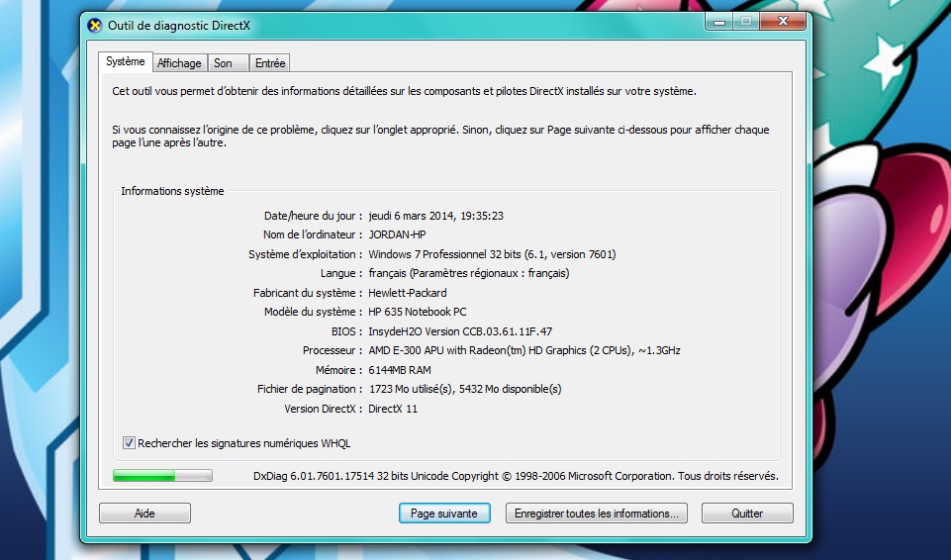Click the Processeur label
951x560 pixels.
[333, 350]
